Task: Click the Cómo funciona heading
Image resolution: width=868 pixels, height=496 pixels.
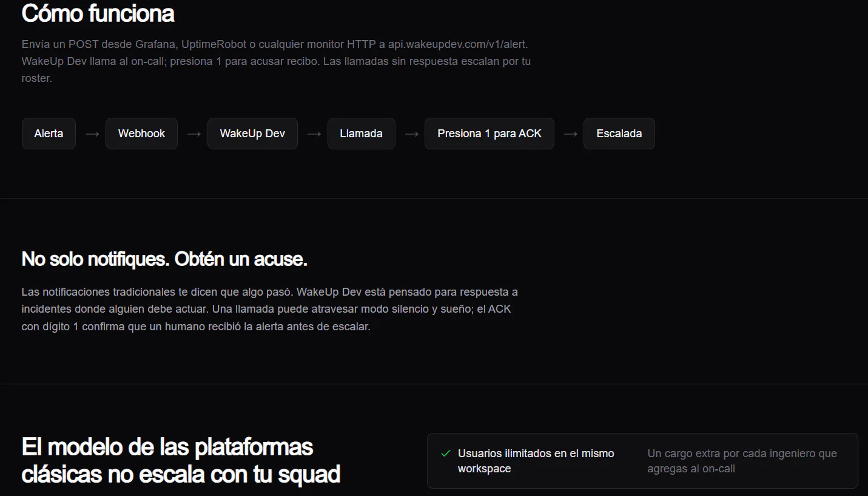Action: pyautogui.click(x=98, y=13)
